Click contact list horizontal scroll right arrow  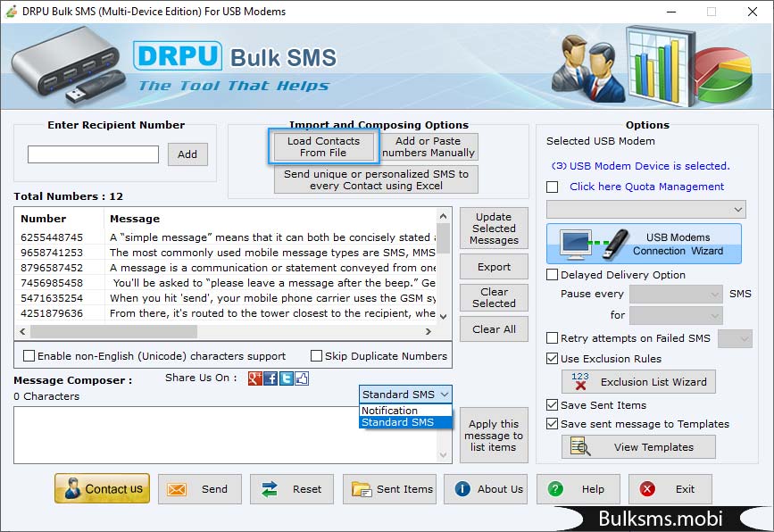(x=428, y=332)
